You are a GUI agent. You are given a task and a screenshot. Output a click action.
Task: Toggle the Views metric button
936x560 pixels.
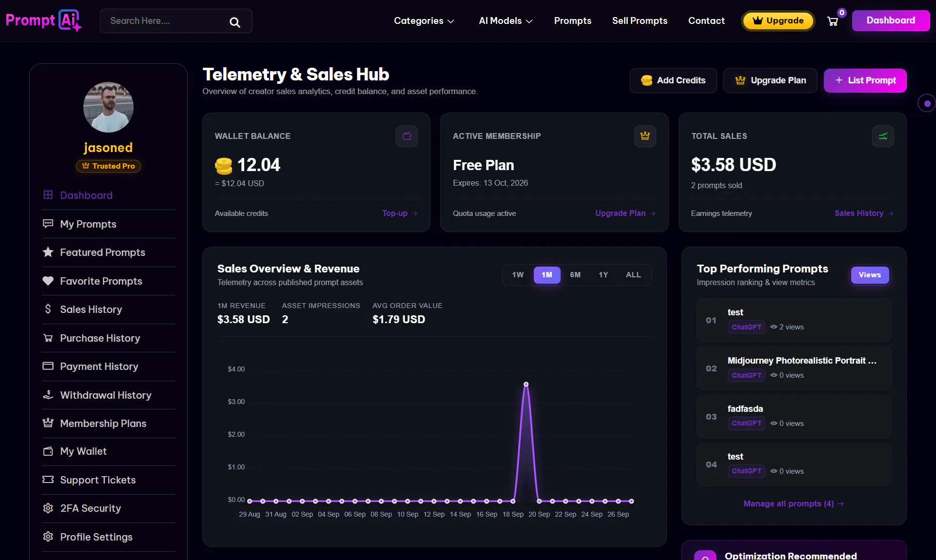click(x=870, y=275)
